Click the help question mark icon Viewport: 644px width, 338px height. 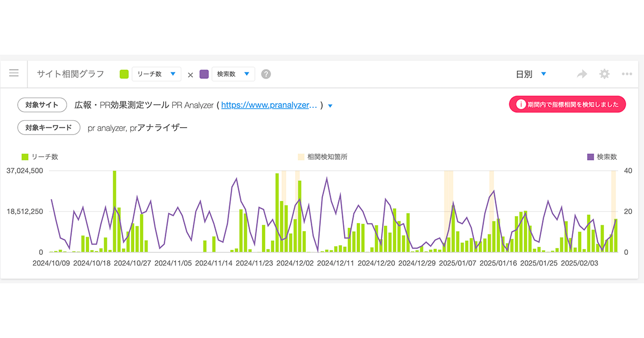pos(266,75)
